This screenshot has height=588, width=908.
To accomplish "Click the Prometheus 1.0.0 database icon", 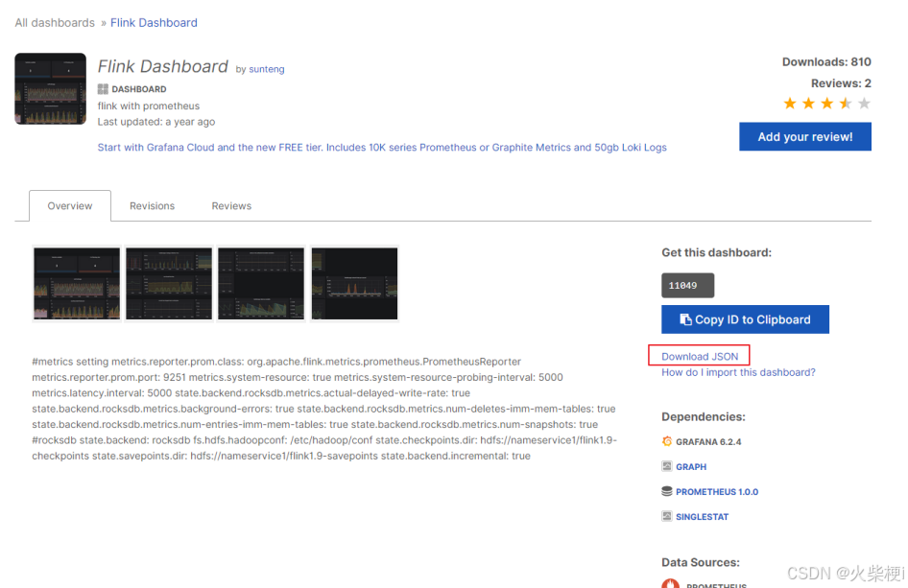I will point(666,491).
